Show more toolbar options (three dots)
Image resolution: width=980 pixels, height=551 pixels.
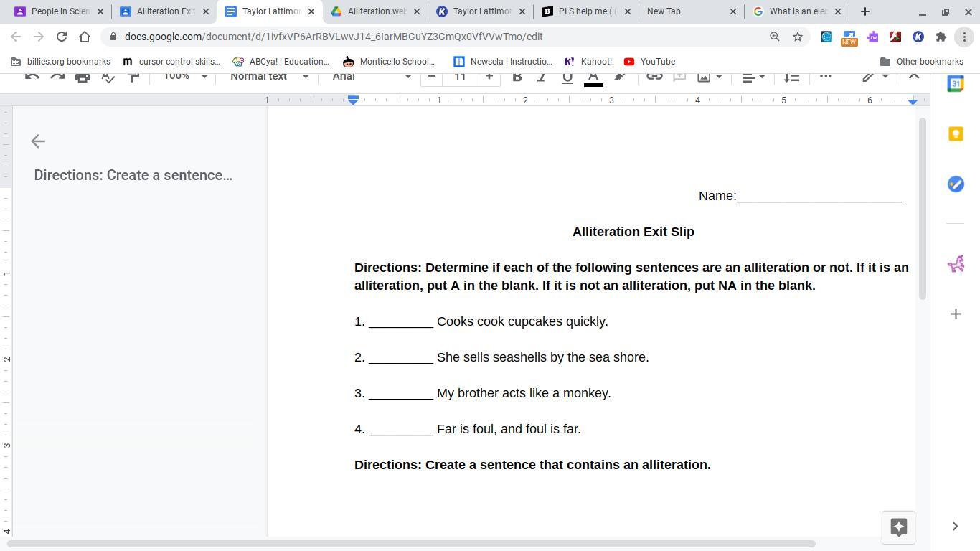[x=826, y=76]
